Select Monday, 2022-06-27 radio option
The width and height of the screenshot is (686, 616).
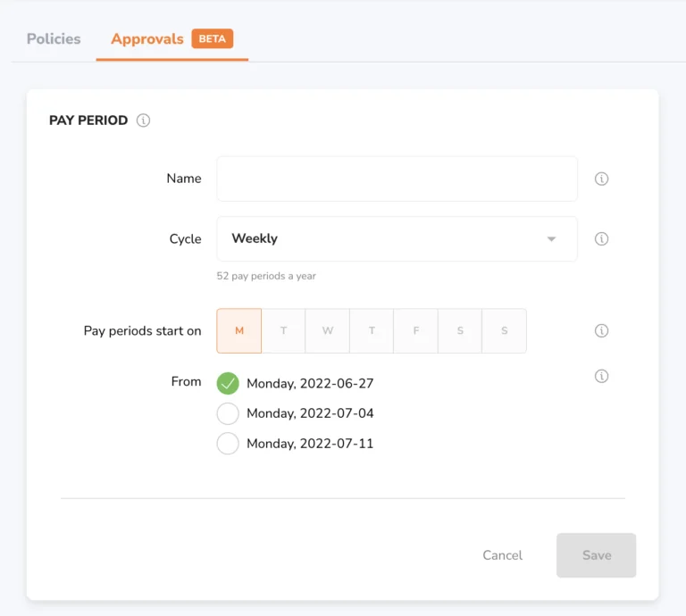[228, 383]
